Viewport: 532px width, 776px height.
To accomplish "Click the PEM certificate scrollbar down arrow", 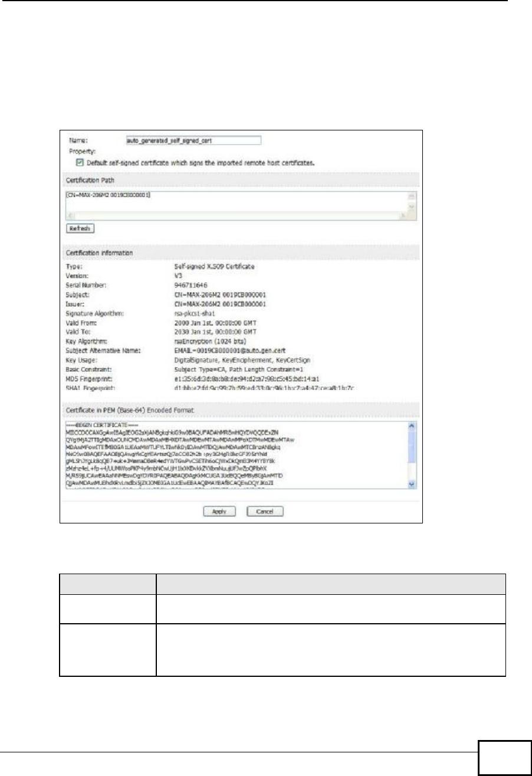I will [x=412, y=483].
